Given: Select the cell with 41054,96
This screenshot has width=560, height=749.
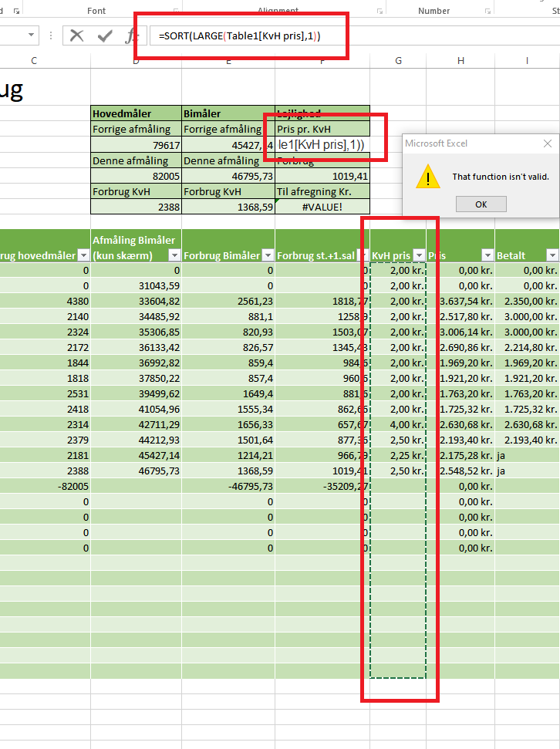Looking at the screenshot, I should [x=137, y=409].
